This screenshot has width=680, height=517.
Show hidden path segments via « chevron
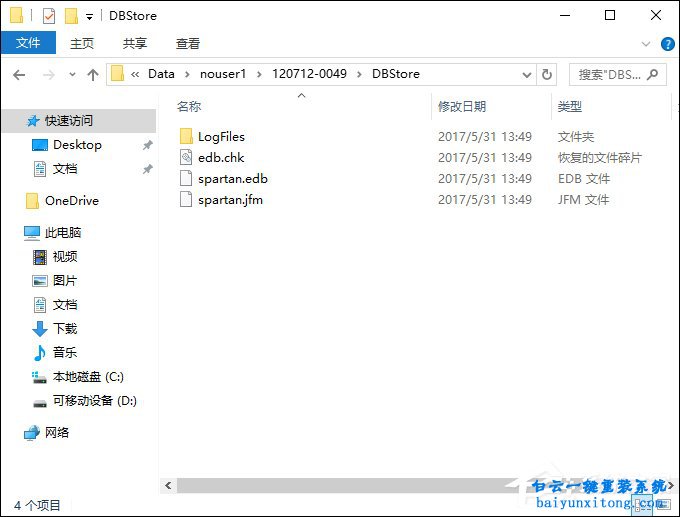[135, 75]
